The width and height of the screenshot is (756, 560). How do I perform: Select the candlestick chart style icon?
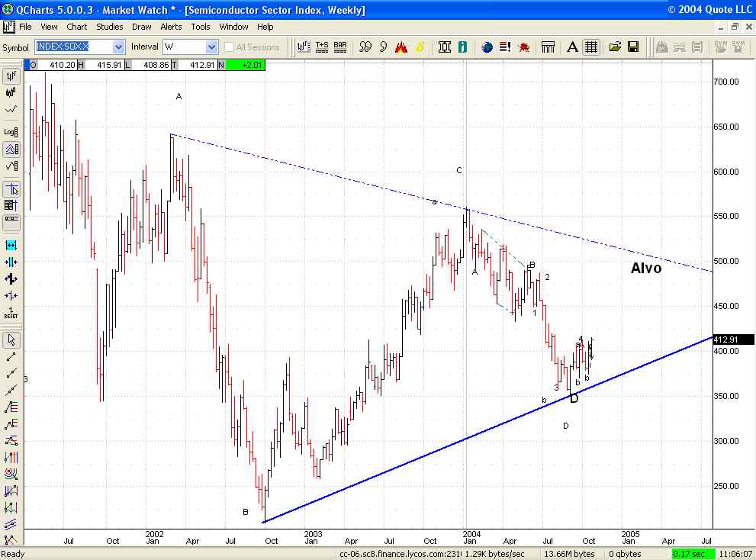click(11, 92)
